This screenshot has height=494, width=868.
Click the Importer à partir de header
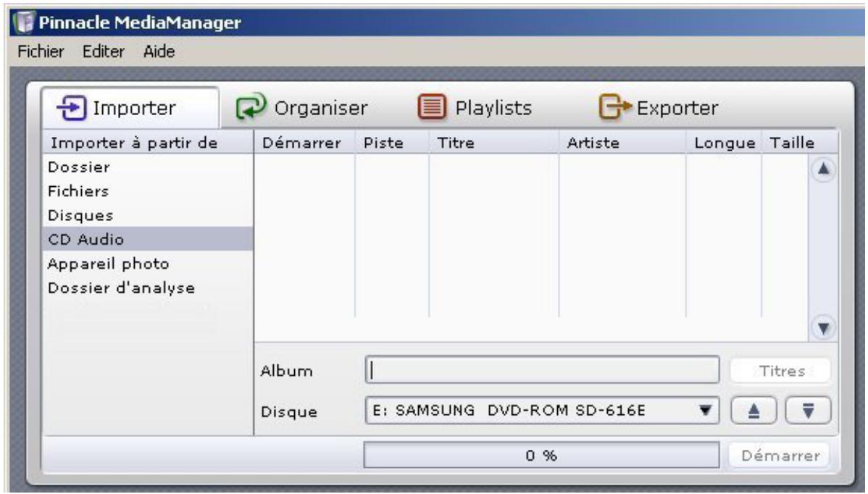pyautogui.click(x=147, y=143)
